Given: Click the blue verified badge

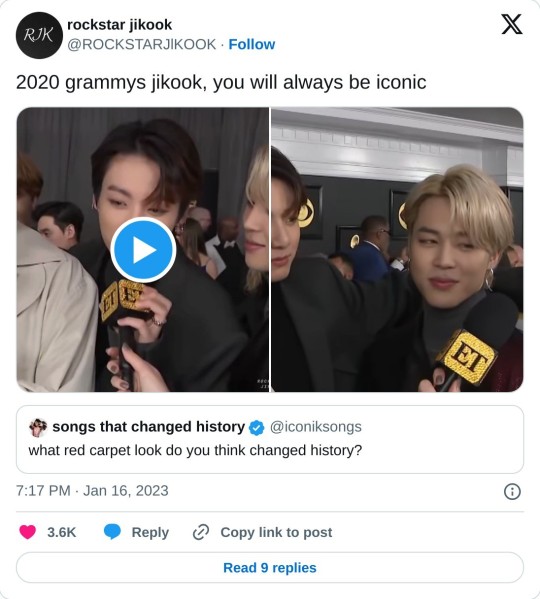Looking at the screenshot, I should 257,427.
